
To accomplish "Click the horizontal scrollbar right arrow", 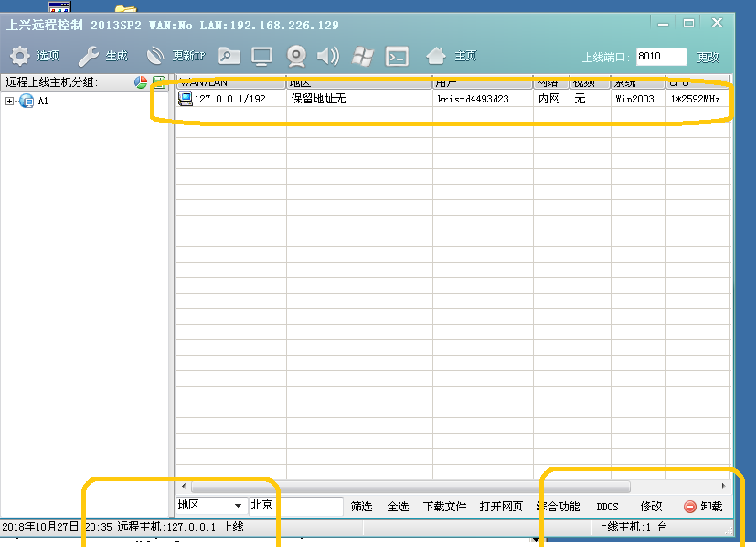I will (x=723, y=486).
